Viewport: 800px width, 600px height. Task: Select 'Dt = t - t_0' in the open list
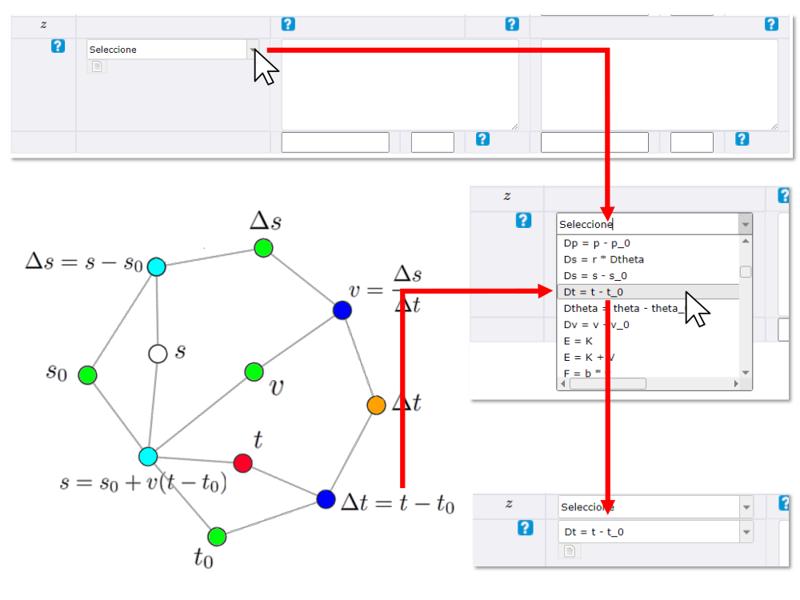(x=648, y=292)
